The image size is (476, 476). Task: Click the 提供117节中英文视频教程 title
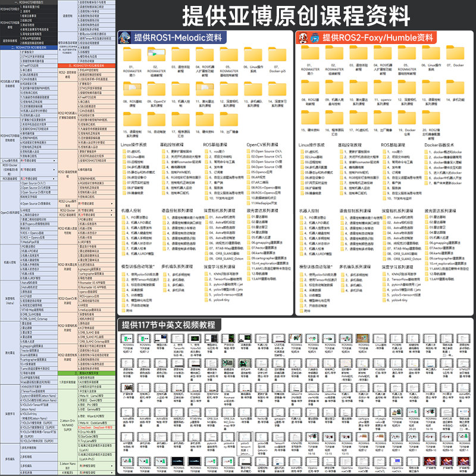click(x=169, y=325)
